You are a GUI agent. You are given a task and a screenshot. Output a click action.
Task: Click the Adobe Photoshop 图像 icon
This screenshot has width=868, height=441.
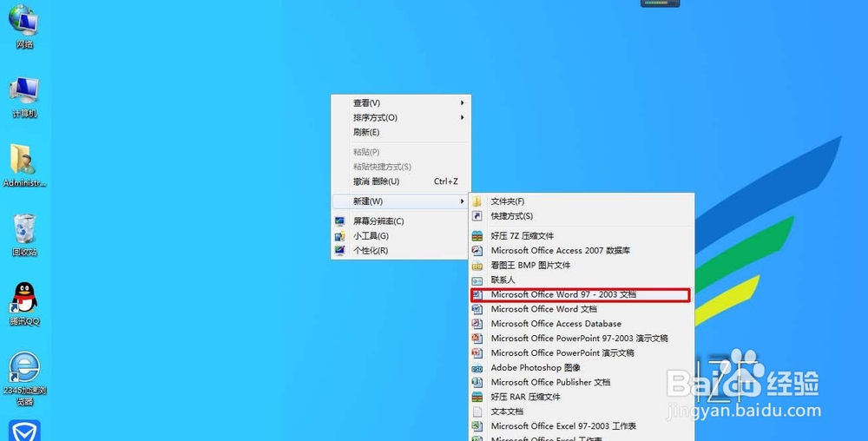click(477, 367)
